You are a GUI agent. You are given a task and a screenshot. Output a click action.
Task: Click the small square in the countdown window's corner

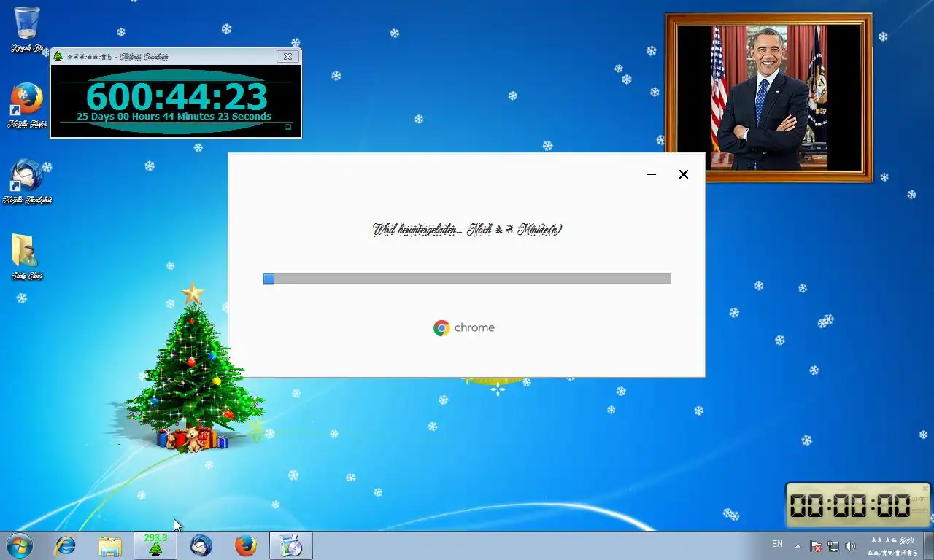pos(288,127)
